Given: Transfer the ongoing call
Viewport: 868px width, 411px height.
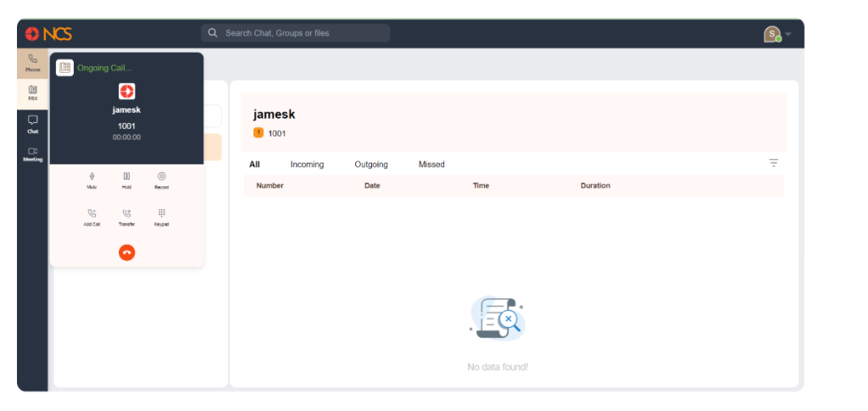Looking at the screenshot, I should pyautogui.click(x=127, y=218).
